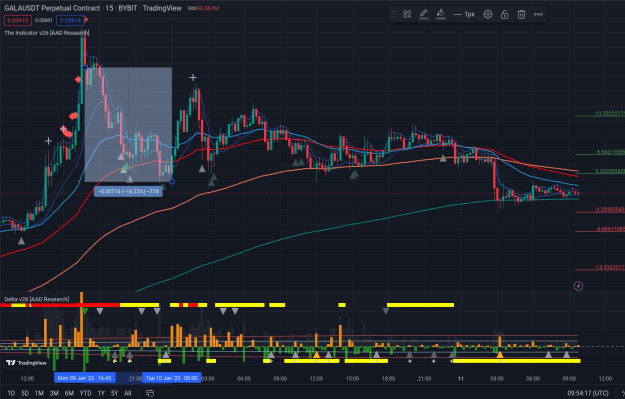Open the go-to-date calendar icon

[x=150, y=393]
